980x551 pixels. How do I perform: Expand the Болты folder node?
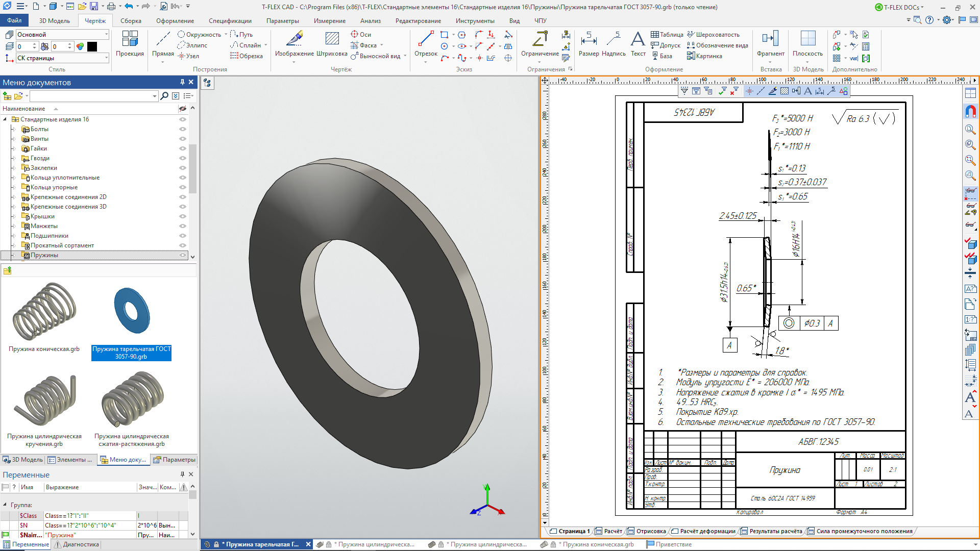(13, 129)
